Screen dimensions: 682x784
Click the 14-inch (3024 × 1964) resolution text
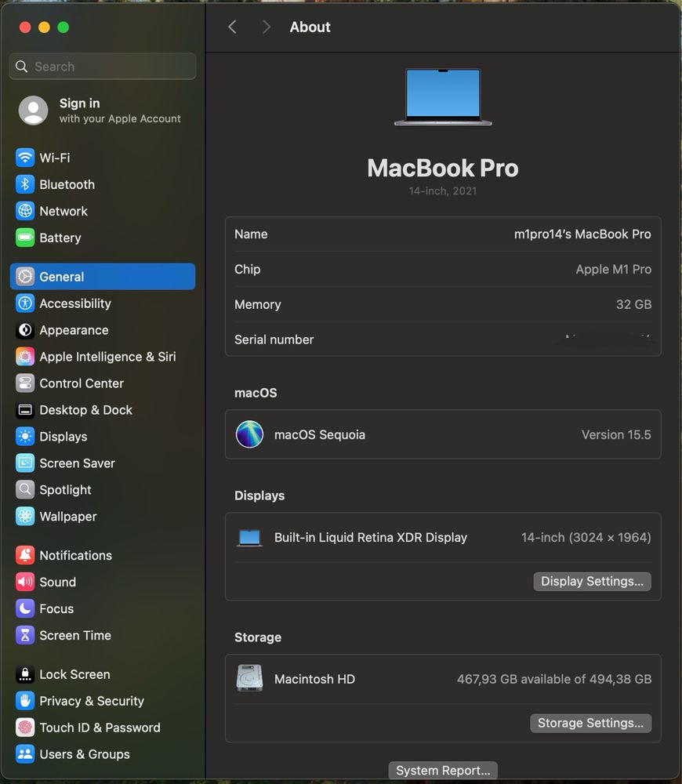586,538
